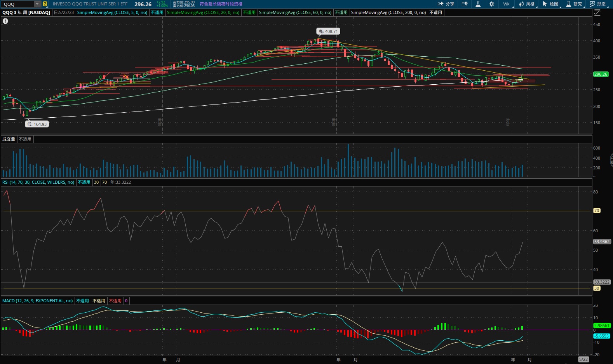The width and height of the screenshot is (613, 364).
Task: Click the 成交量 volume panel label
Action: (x=9, y=139)
